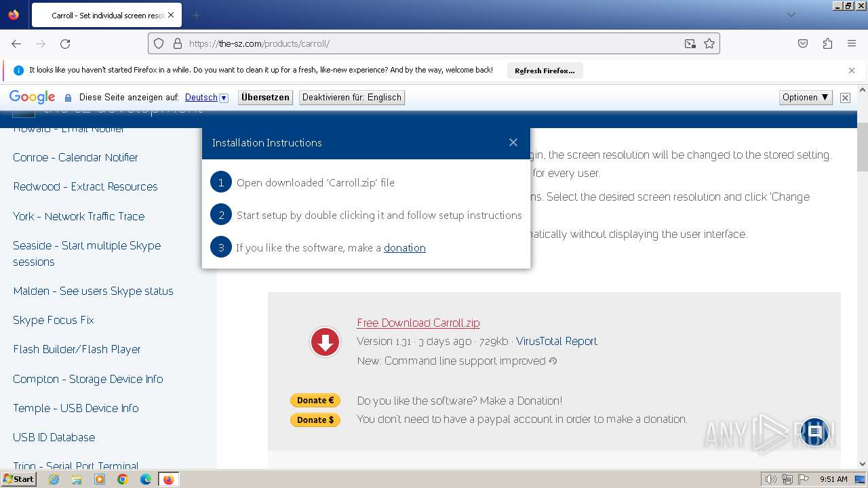Click Deaktivieren für: Englisch button

(x=352, y=98)
